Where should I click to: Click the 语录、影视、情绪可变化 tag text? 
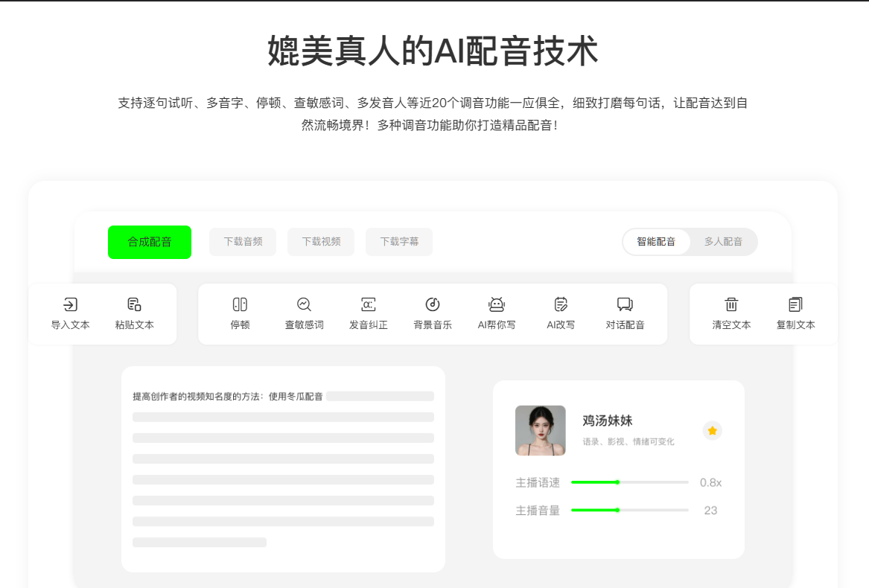pyautogui.click(x=628, y=441)
